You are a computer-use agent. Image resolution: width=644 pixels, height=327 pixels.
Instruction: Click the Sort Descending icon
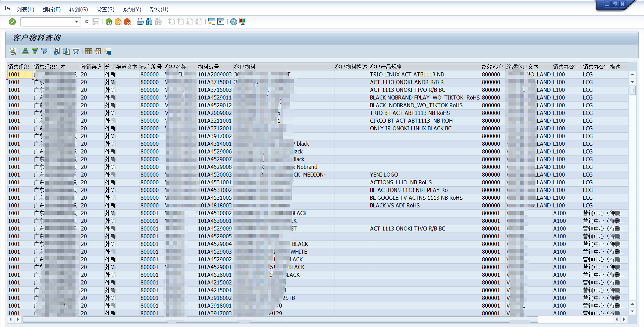(35, 51)
